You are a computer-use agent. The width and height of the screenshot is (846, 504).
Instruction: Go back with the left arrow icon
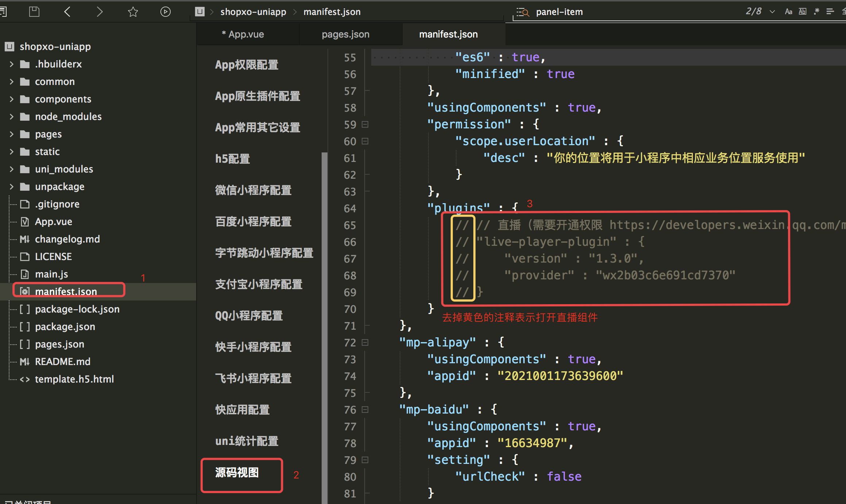point(67,12)
